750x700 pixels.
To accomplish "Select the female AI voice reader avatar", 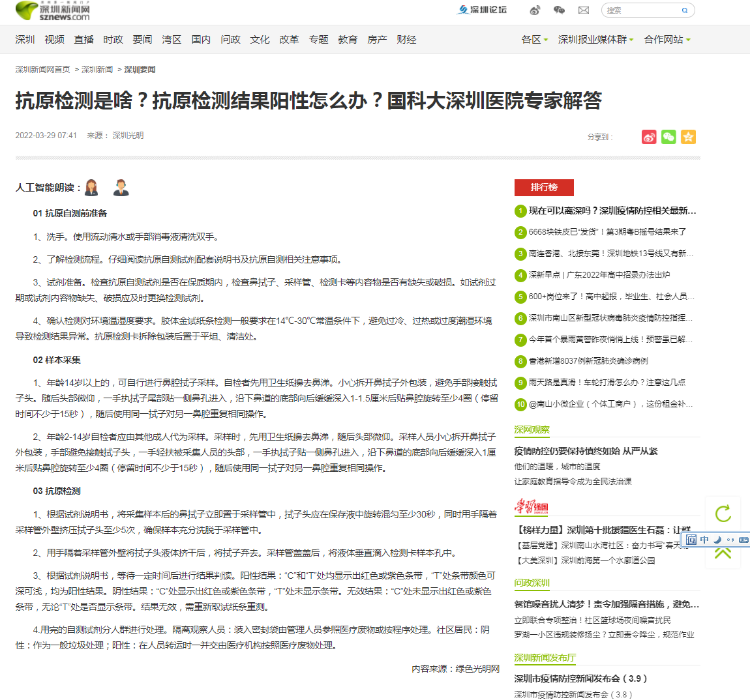I will click(x=91, y=188).
